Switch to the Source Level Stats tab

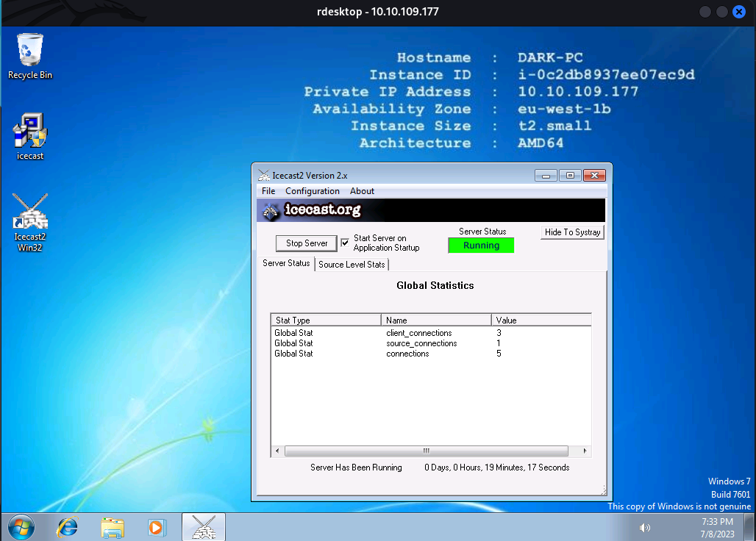coord(352,265)
